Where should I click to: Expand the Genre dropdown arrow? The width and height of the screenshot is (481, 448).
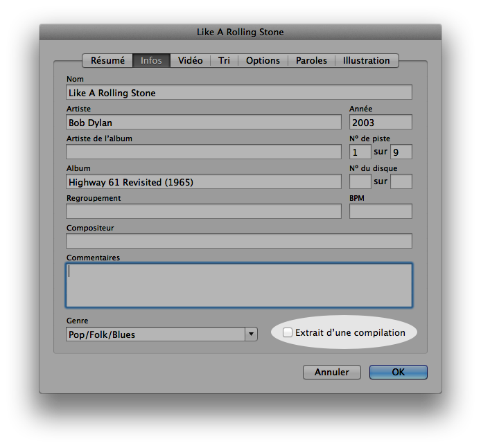click(x=251, y=334)
